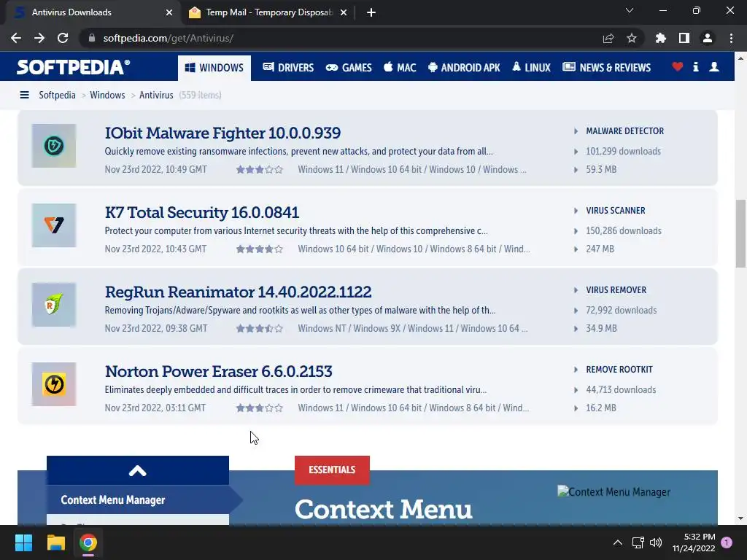
Task: Bookmark this page with the star icon
Action: pos(631,38)
